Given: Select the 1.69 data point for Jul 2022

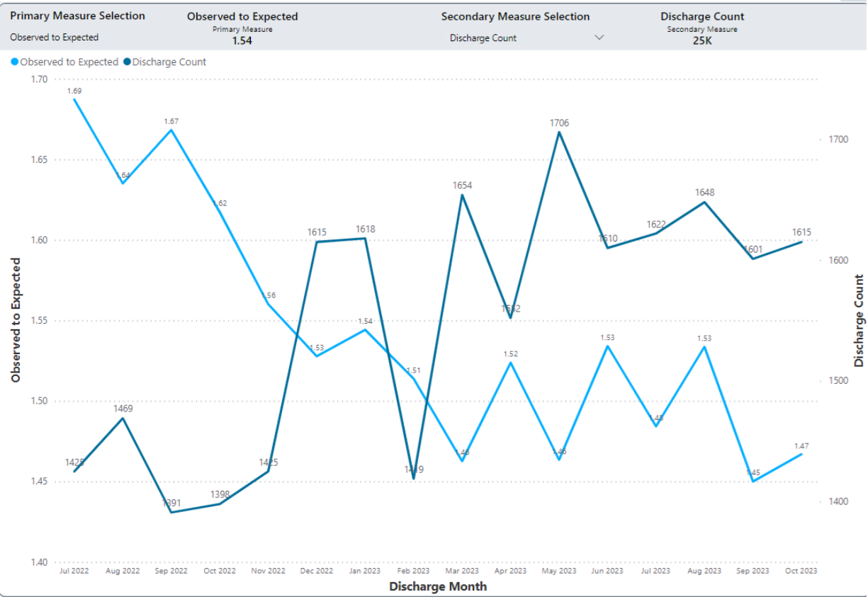Looking at the screenshot, I should [74, 99].
